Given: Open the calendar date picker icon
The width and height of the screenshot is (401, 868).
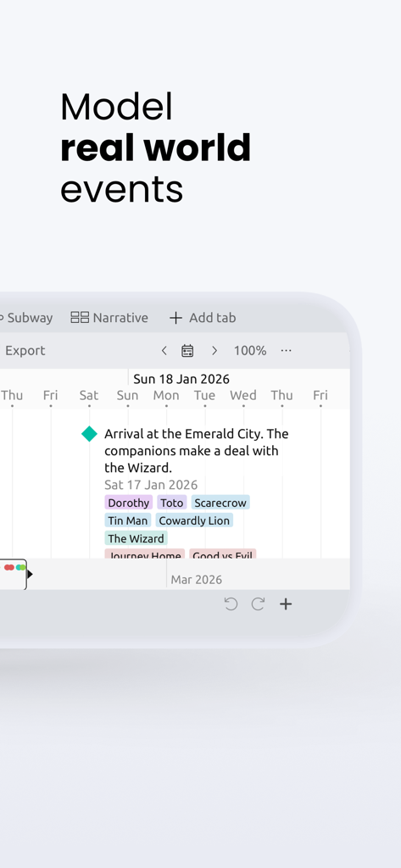Looking at the screenshot, I should 187,350.
